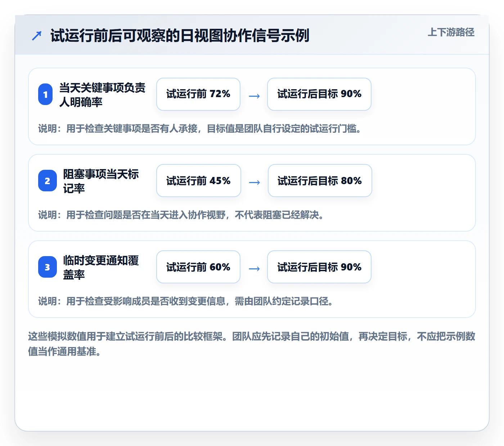Click the heading 试运行前后可观察的日视图协作信号示例
This screenshot has width=504, height=446.
point(180,36)
